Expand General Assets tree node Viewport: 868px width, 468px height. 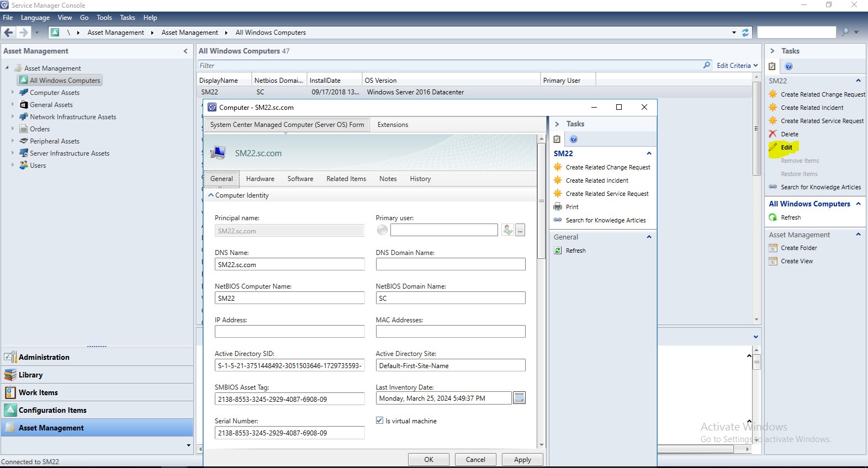click(13, 104)
